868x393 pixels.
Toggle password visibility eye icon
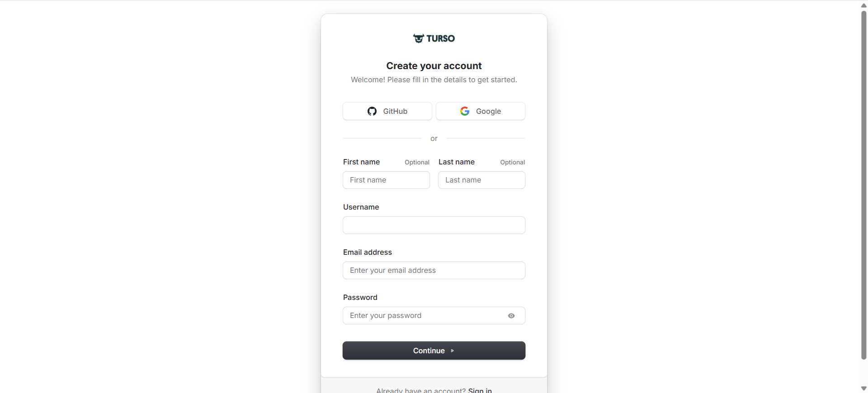[511, 316]
